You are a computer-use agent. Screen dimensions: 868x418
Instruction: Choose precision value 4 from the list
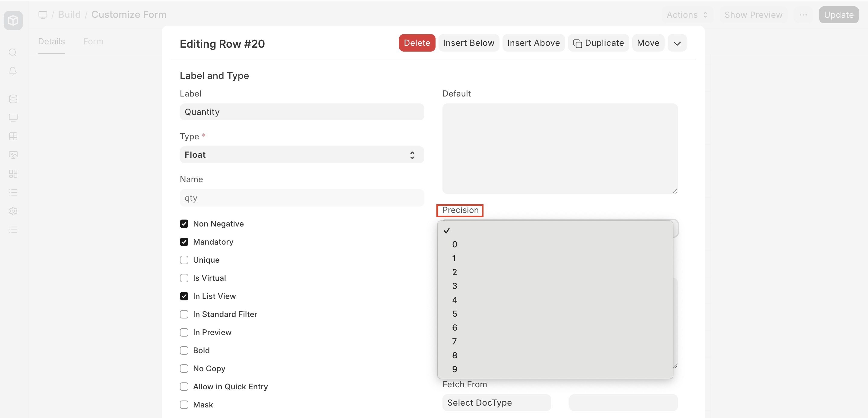[x=455, y=300]
